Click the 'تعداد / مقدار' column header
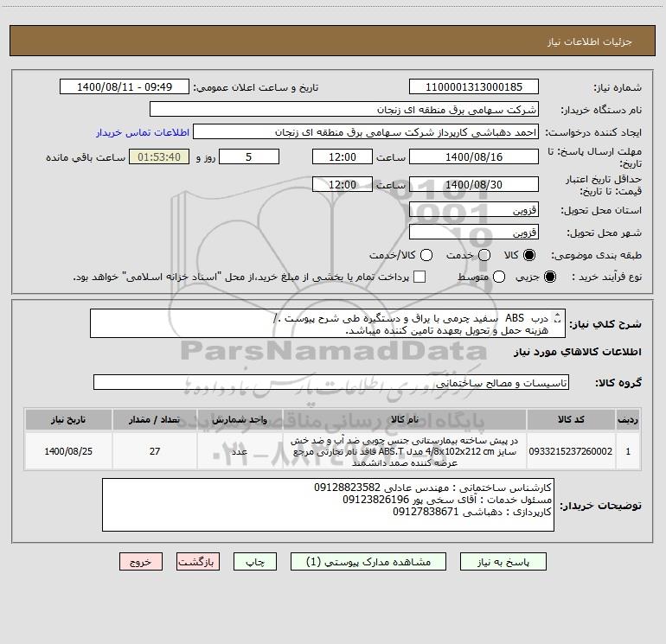Screen dimensions: 666x644 pos(155,419)
